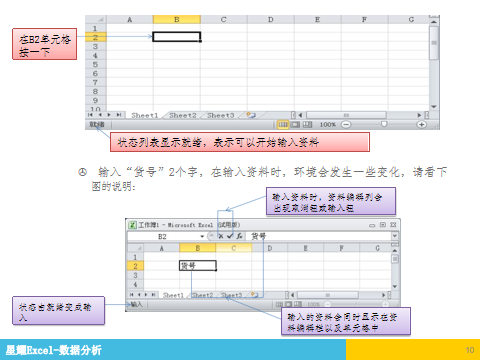Click the 100% zoom level in 就绪 spreadsheet
Viewport: 480px width, 360px height.
[x=328, y=125]
